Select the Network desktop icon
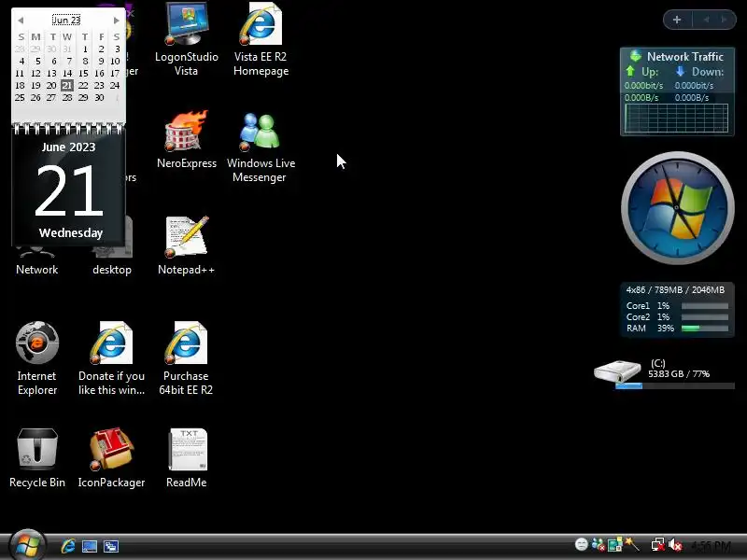Screen dimensions: 747x560 pos(36,261)
